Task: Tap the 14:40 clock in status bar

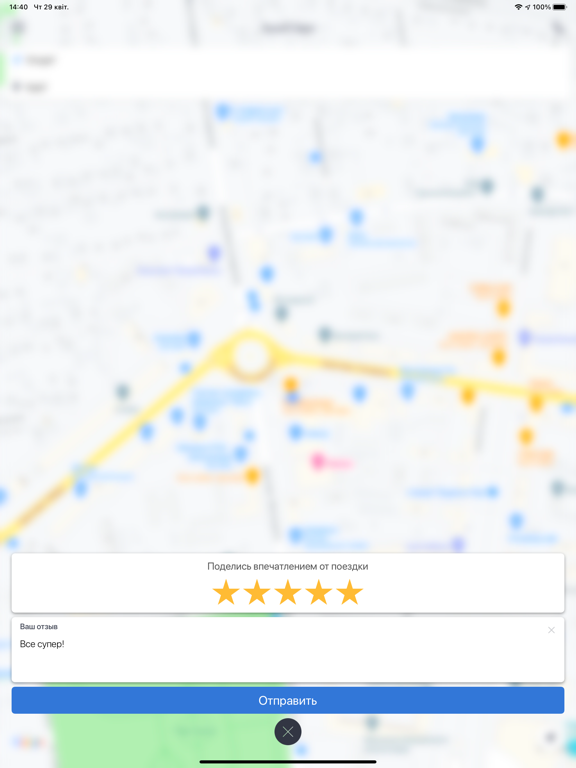Action: [19, 7]
